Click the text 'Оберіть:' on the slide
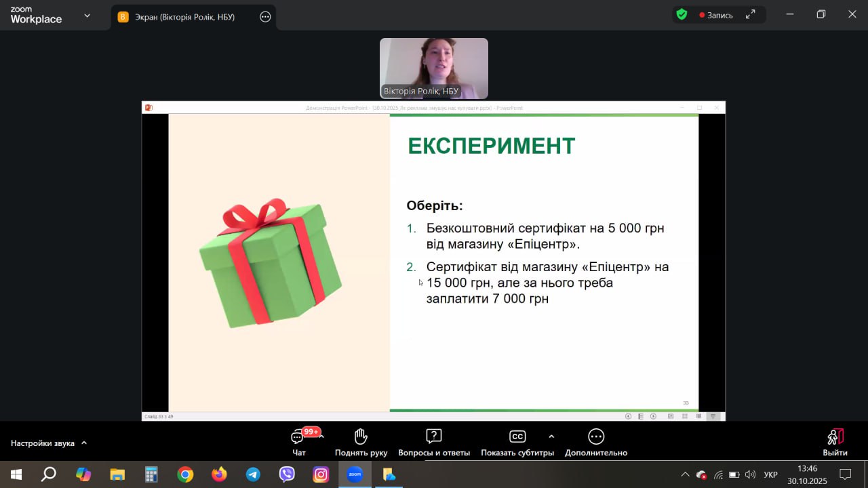Image resolution: width=868 pixels, height=488 pixels. click(x=435, y=205)
